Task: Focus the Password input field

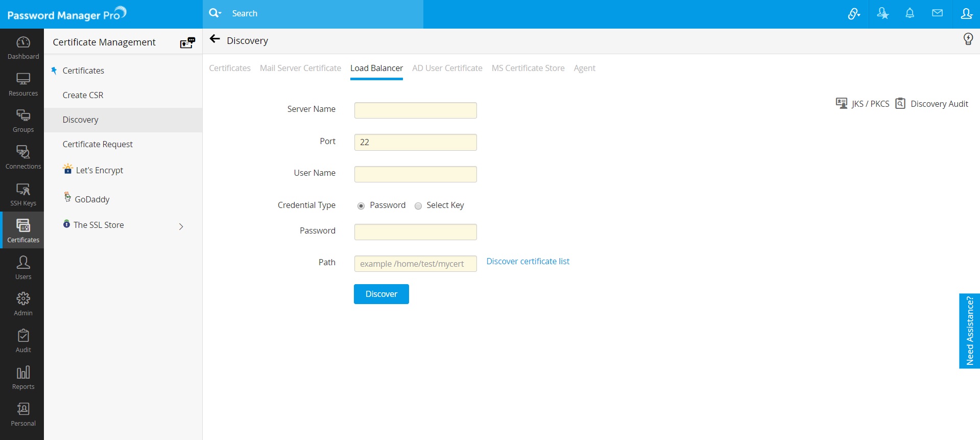Action: click(416, 232)
